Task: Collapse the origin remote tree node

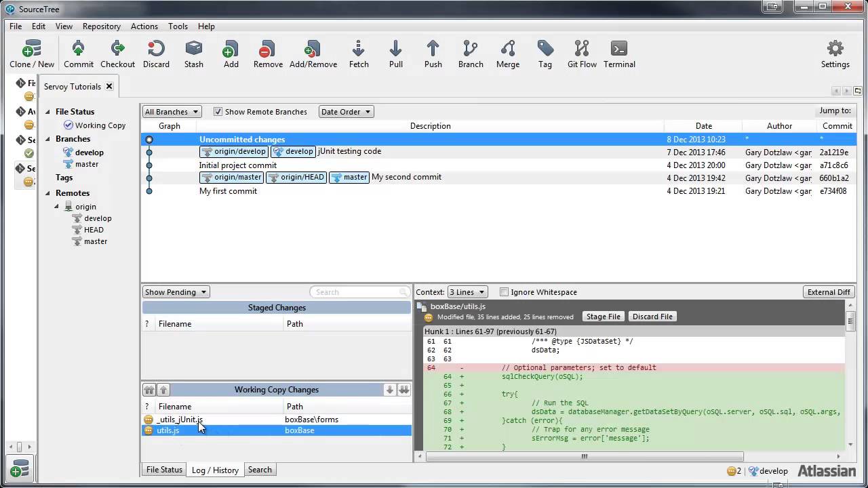Action: [57, 207]
